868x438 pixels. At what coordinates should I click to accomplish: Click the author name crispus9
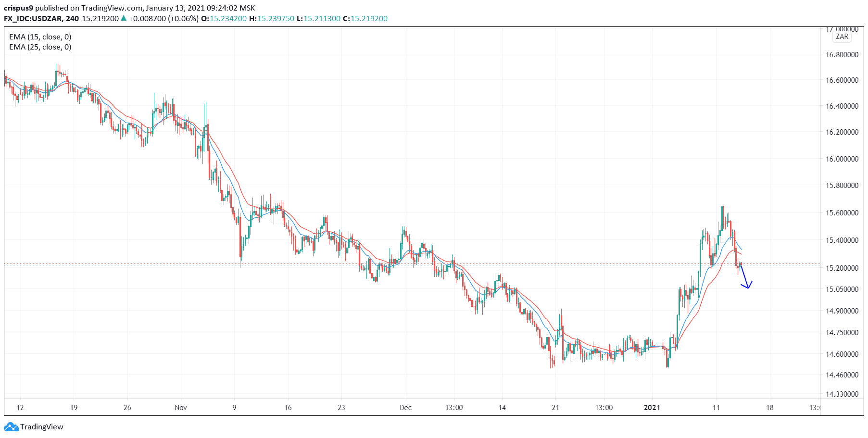pos(18,8)
